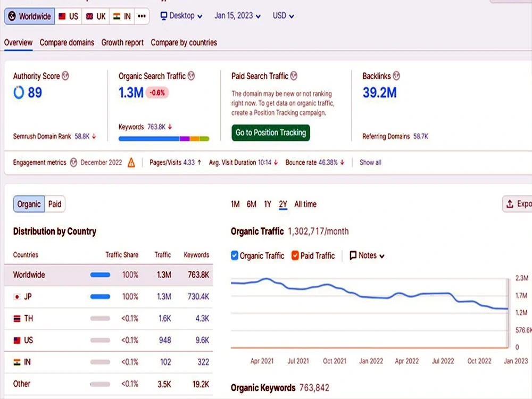Click the Worldwide row in country table

[109, 275]
